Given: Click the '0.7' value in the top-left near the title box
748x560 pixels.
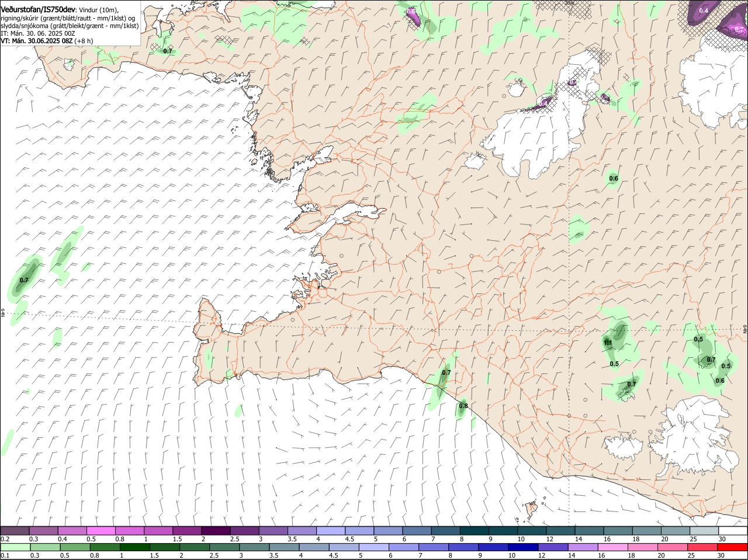Looking at the screenshot, I should [168, 51].
